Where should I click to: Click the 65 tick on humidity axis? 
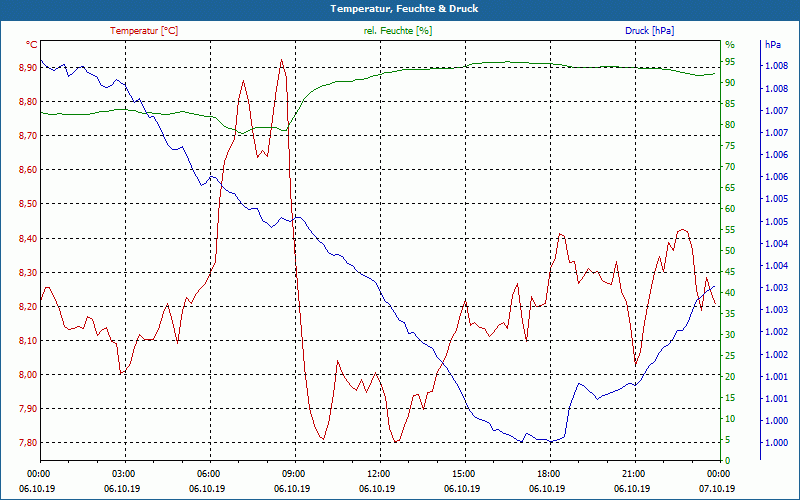pos(730,188)
